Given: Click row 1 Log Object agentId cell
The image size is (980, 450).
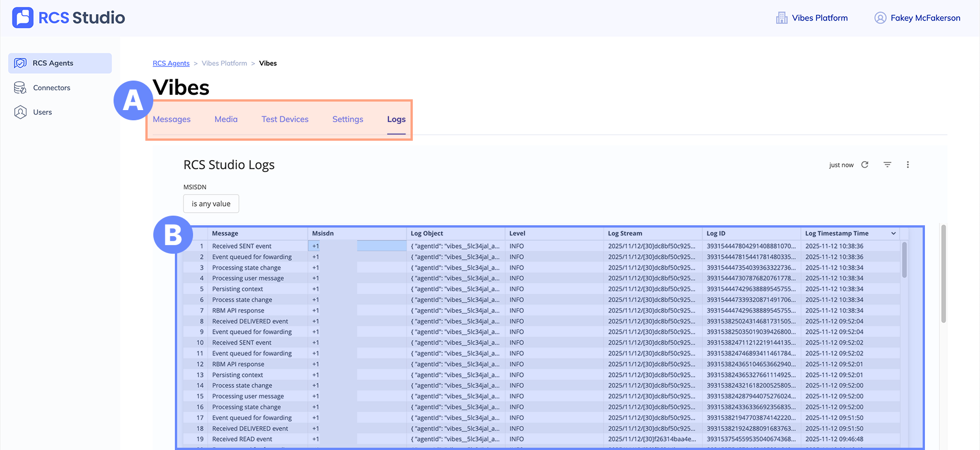Looking at the screenshot, I should click(455, 246).
